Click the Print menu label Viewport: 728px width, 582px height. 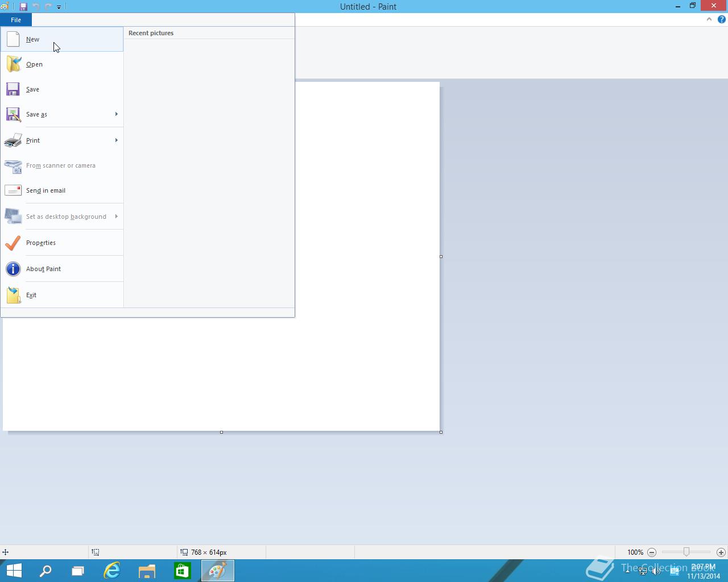pos(33,140)
